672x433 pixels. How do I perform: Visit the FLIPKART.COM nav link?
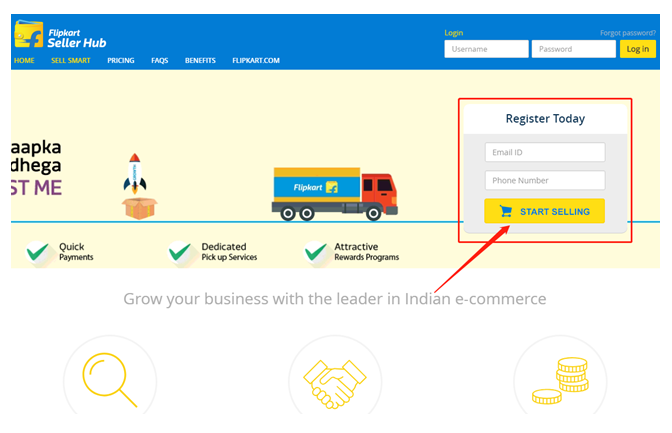pos(256,60)
